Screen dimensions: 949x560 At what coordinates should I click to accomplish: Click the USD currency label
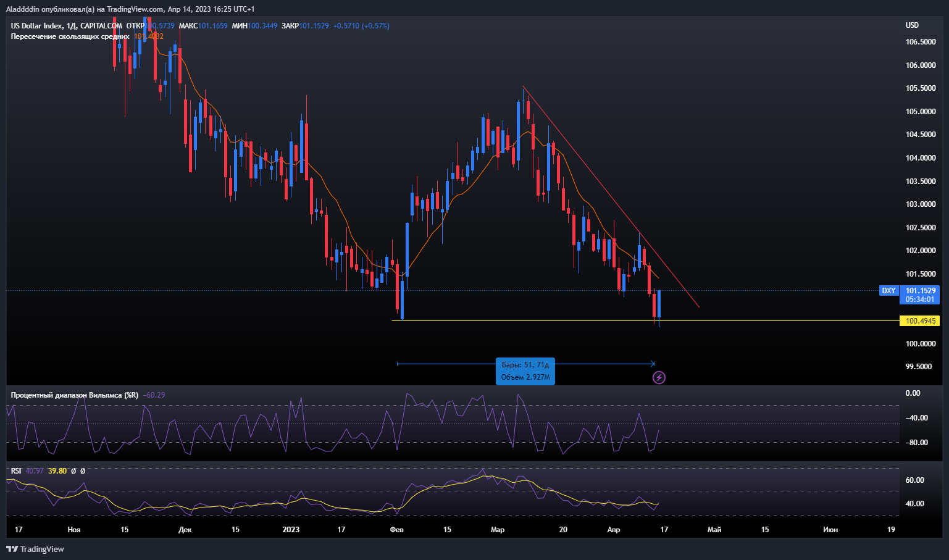tap(912, 25)
